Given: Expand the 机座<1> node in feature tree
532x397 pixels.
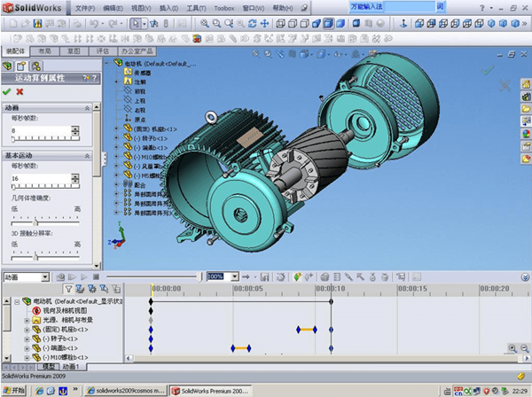Looking at the screenshot, I should [x=116, y=128].
